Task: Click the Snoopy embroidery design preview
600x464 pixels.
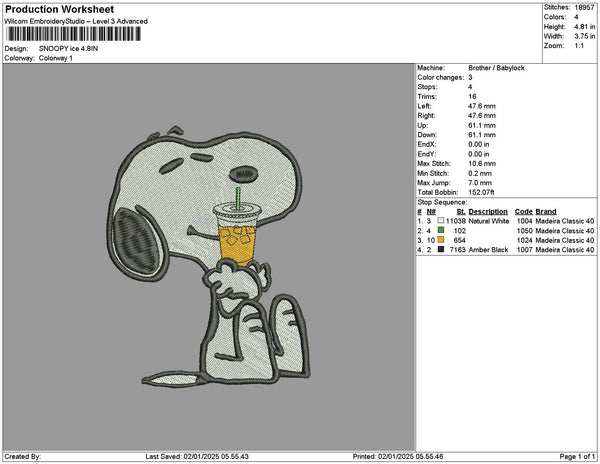Action: click(209, 256)
